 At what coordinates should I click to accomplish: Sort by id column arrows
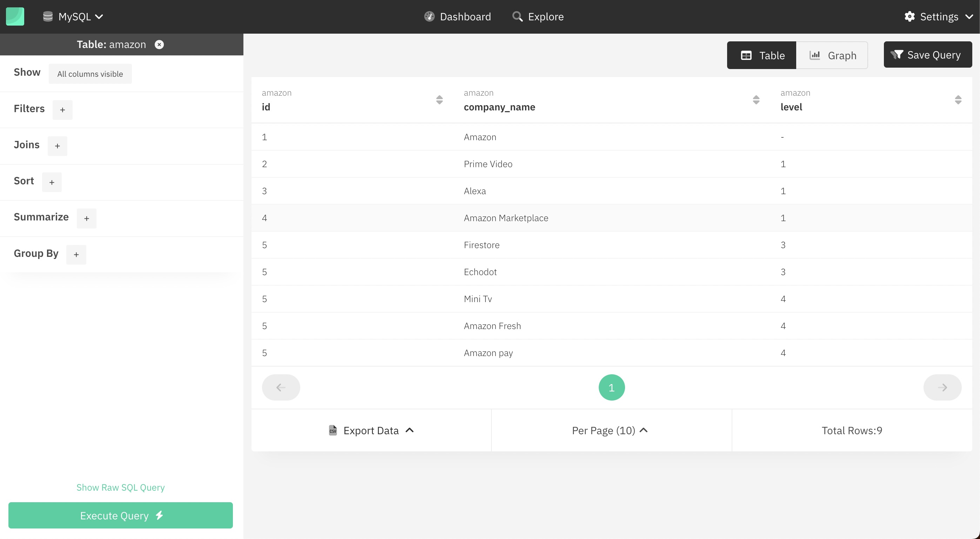pyautogui.click(x=439, y=100)
